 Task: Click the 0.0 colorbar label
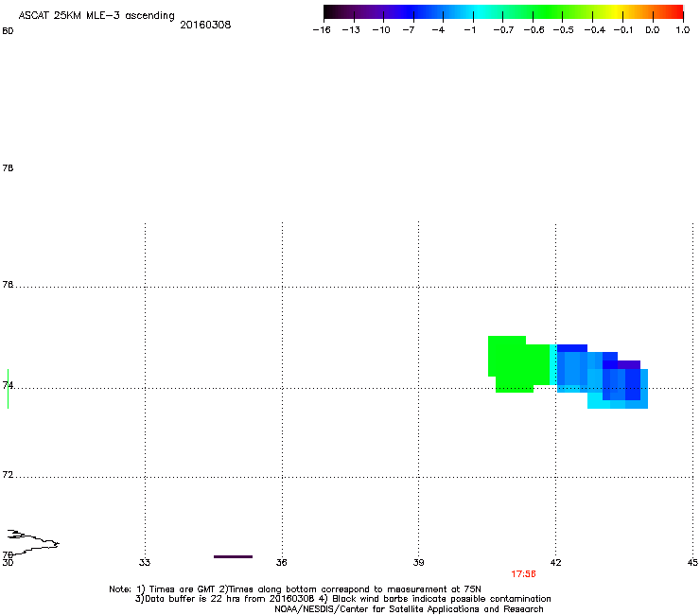pyautogui.click(x=653, y=30)
